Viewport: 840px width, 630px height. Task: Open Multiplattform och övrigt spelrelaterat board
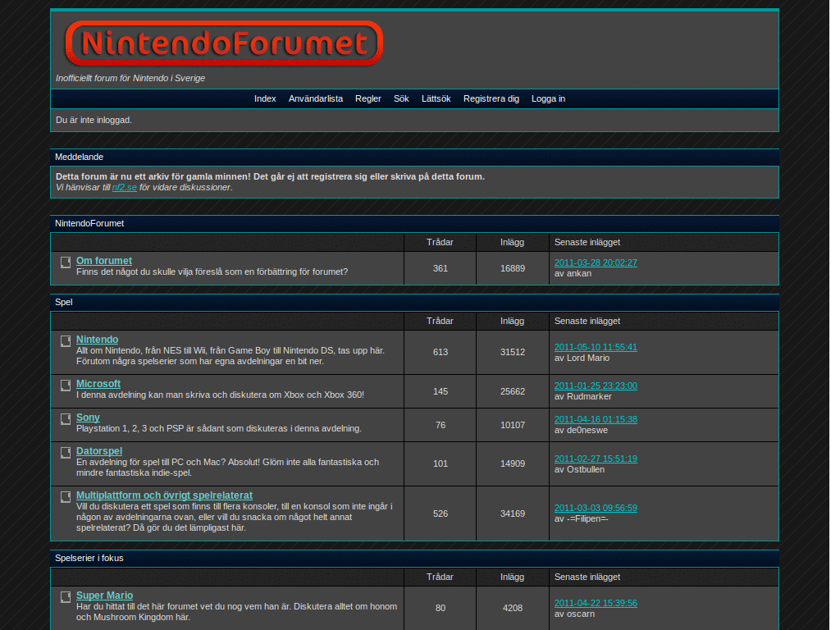click(x=164, y=495)
